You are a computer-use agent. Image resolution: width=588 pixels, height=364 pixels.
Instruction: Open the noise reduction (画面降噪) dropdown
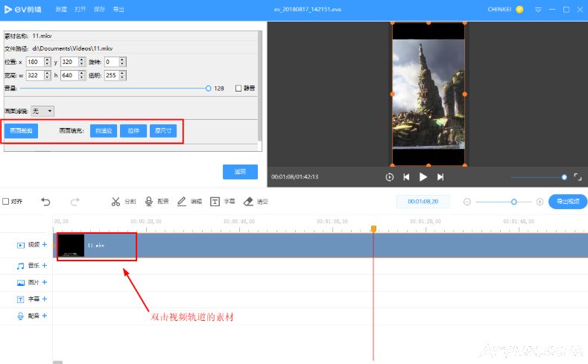42,111
